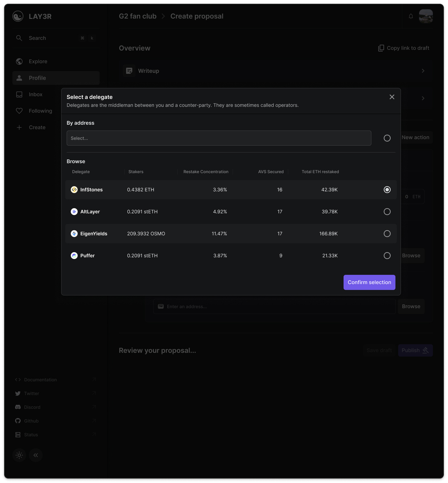Click the InfStones delegate logo
Screen dimensions: 448x483
point(74,190)
